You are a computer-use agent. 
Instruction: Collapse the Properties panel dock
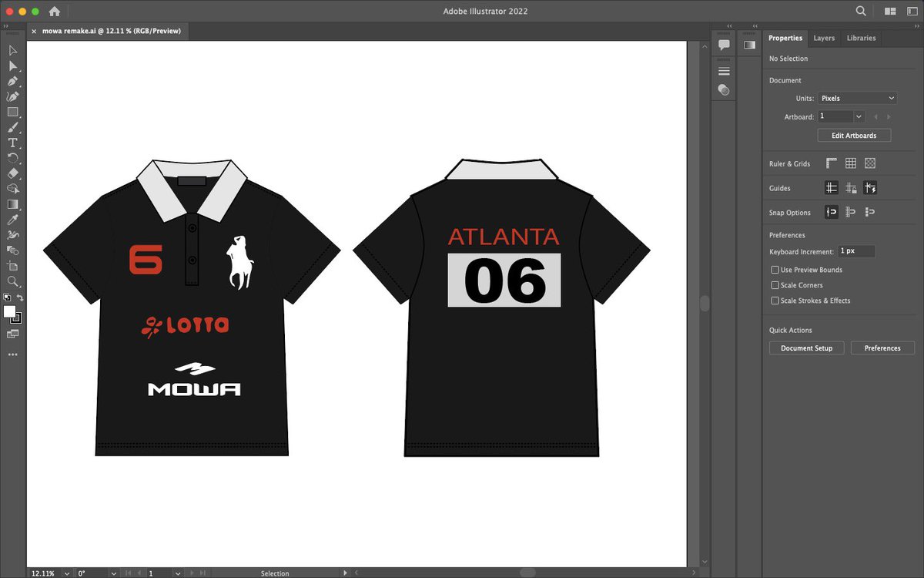[916, 26]
